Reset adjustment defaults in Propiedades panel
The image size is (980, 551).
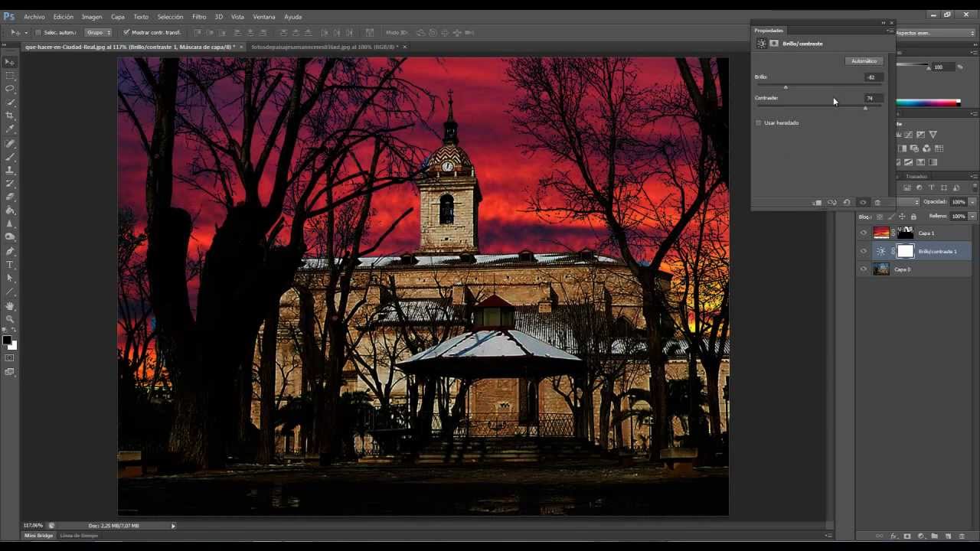[847, 202]
